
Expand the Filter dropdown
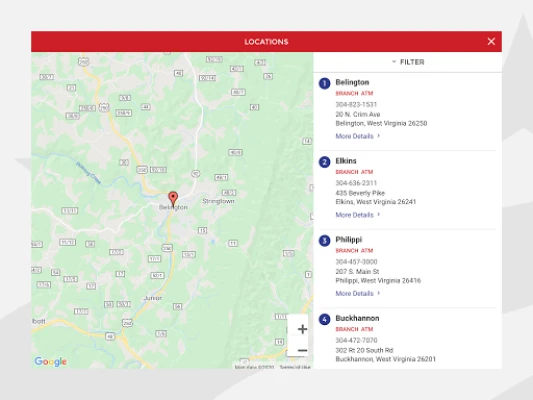click(408, 62)
